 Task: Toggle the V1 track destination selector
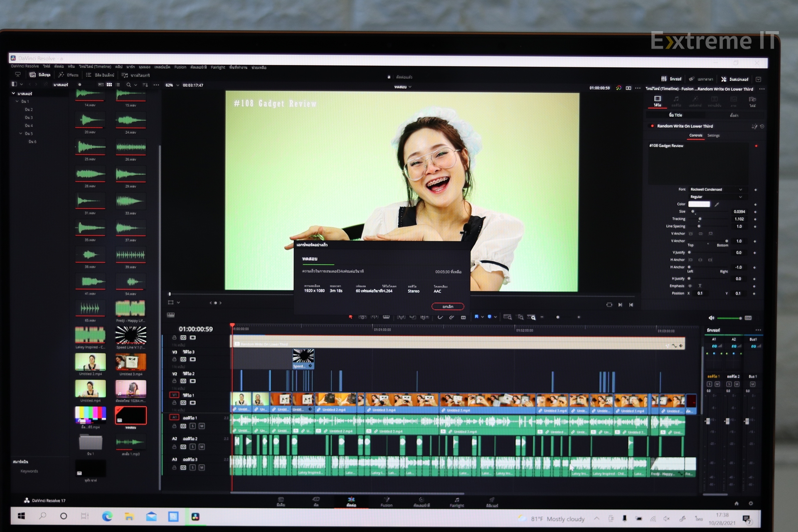tap(175, 395)
